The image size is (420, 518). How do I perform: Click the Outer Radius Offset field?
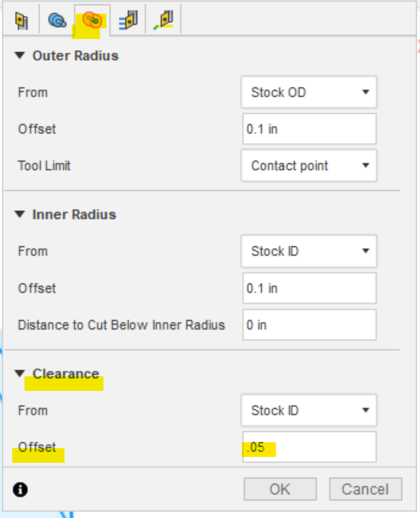[x=309, y=129]
